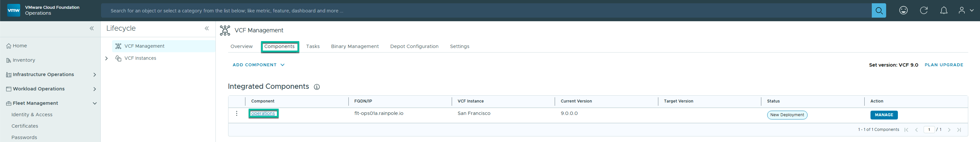Image resolution: width=980 pixels, height=142 pixels.
Task: Open the operations component link
Action: [263, 113]
